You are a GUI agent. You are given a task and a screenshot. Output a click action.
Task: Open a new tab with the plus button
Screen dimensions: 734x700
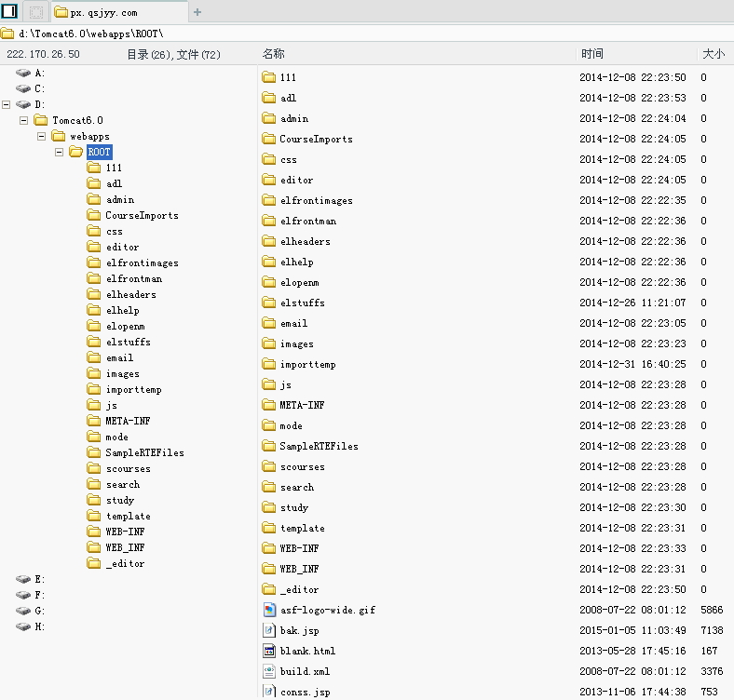197,12
